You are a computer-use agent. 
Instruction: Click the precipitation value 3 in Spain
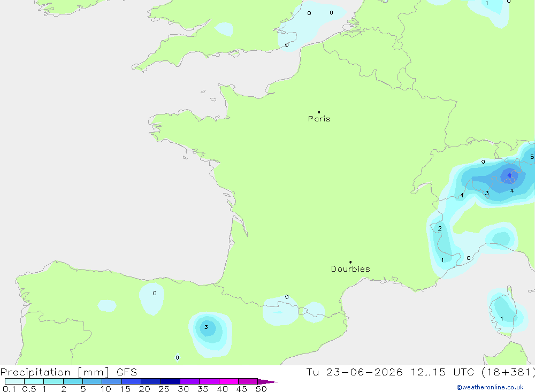206,327
